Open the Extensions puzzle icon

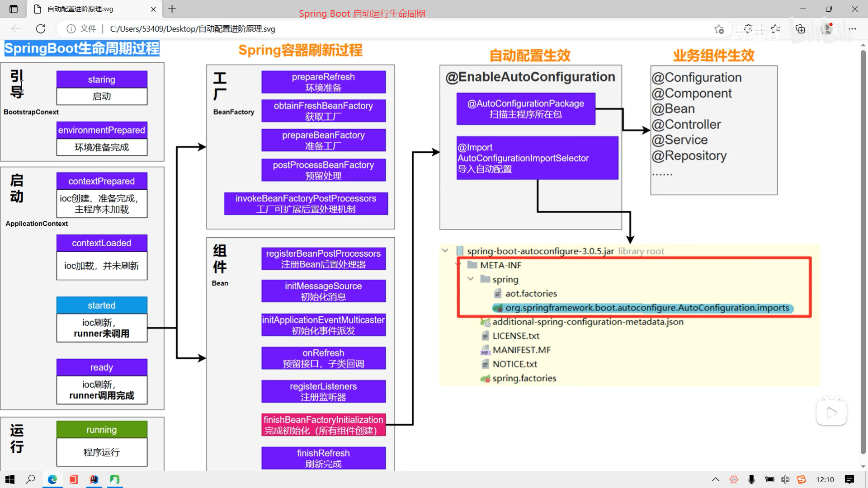[748, 29]
